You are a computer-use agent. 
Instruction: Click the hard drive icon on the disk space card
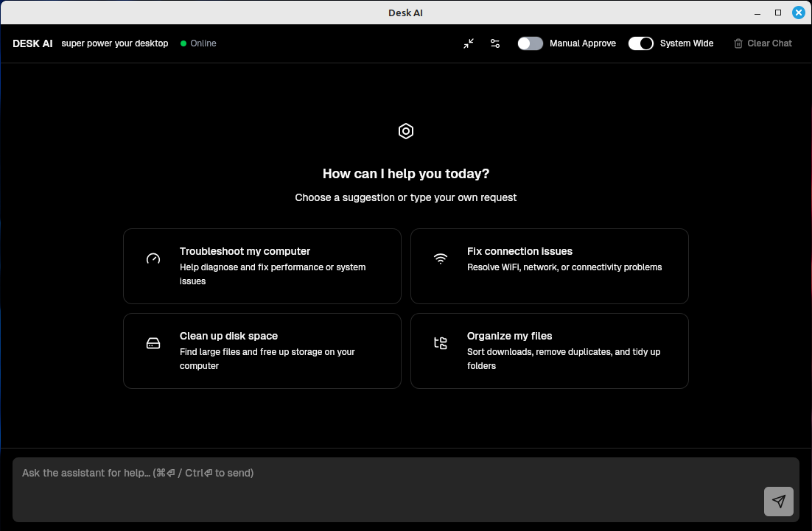[x=153, y=343]
